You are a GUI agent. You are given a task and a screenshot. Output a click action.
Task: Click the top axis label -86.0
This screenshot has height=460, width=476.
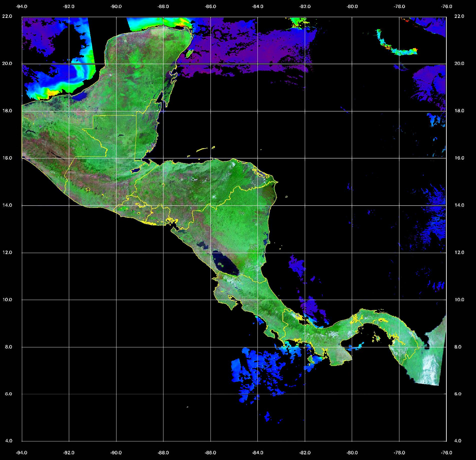[x=210, y=7]
